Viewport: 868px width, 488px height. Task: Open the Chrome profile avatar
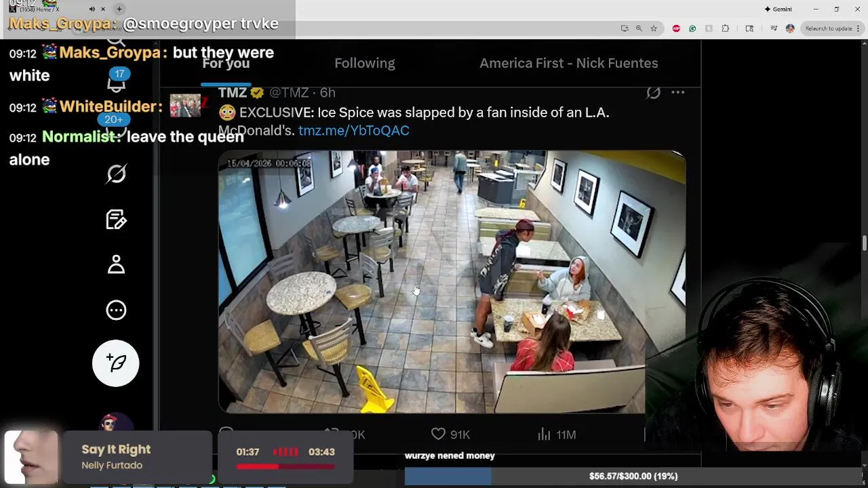click(x=790, y=28)
